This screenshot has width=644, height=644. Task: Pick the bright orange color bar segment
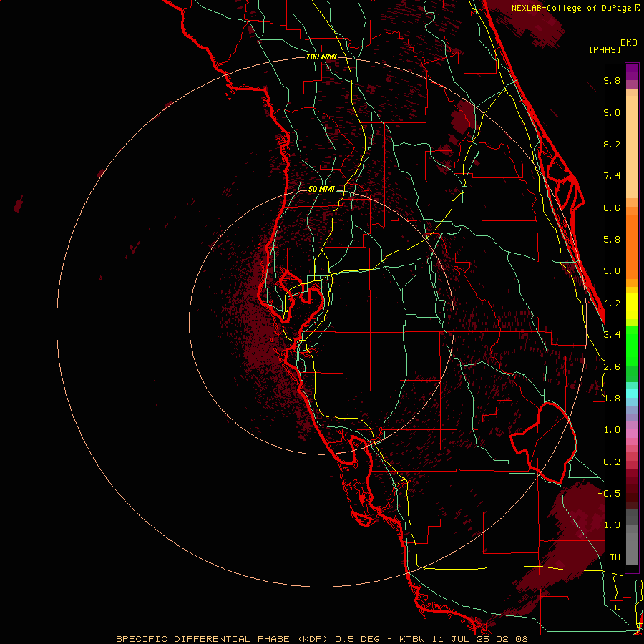pyautogui.click(x=632, y=246)
